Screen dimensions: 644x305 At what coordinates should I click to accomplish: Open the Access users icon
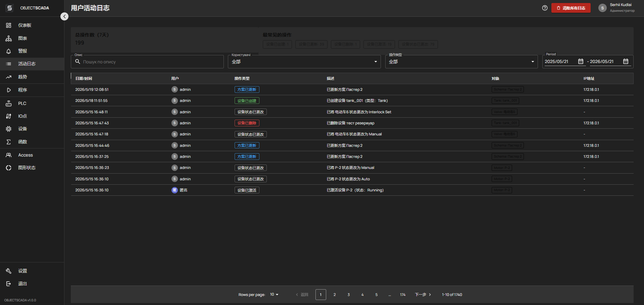click(x=9, y=155)
